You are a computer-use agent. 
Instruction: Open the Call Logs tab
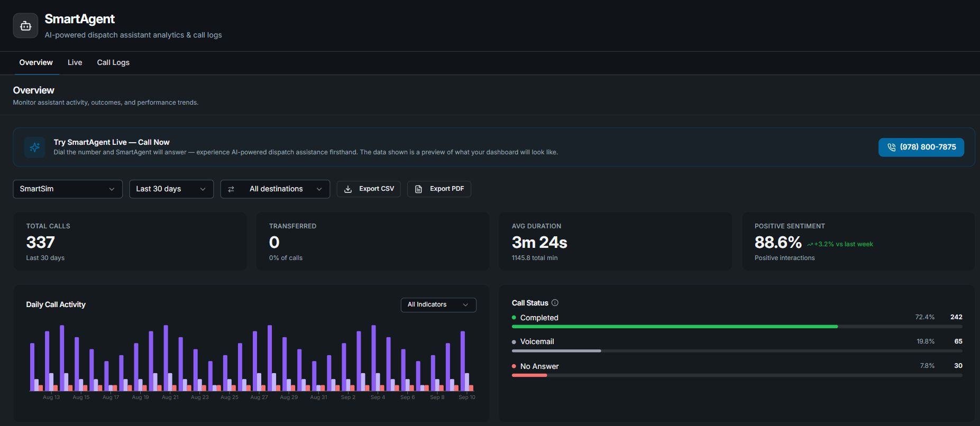(113, 62)
